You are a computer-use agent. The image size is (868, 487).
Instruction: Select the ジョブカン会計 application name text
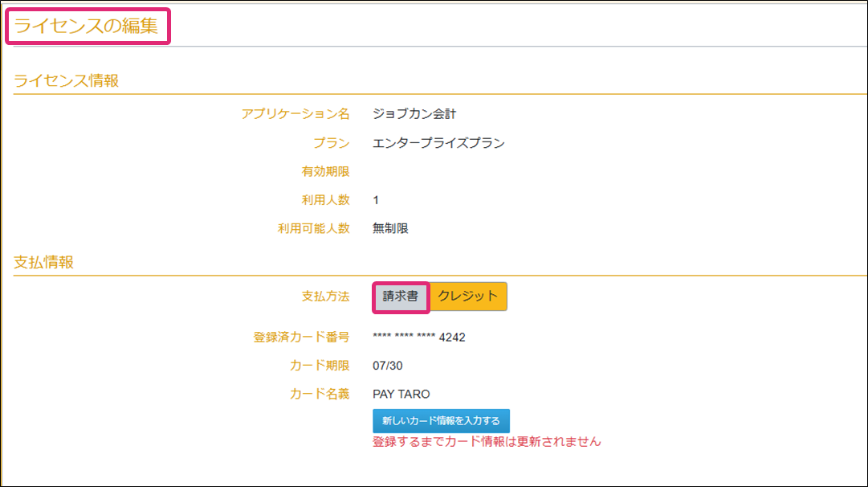tap(414, 114)
